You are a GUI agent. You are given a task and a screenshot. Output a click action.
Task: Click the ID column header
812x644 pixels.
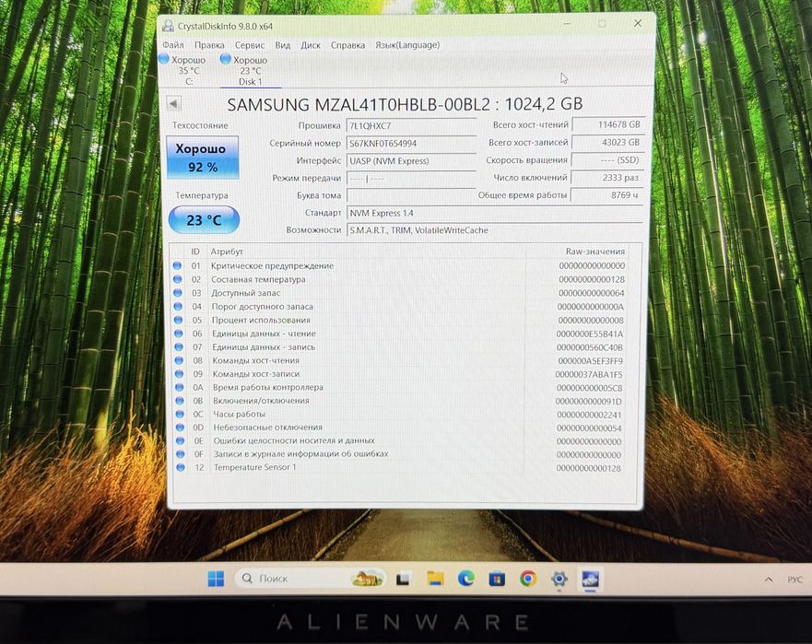click(x=195, y=252)
